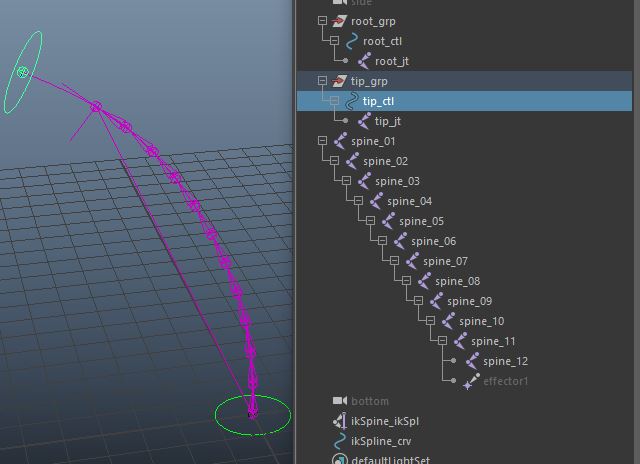Collapse the root_grp hierarchy

pyautogui.click(x=322, y=21)
